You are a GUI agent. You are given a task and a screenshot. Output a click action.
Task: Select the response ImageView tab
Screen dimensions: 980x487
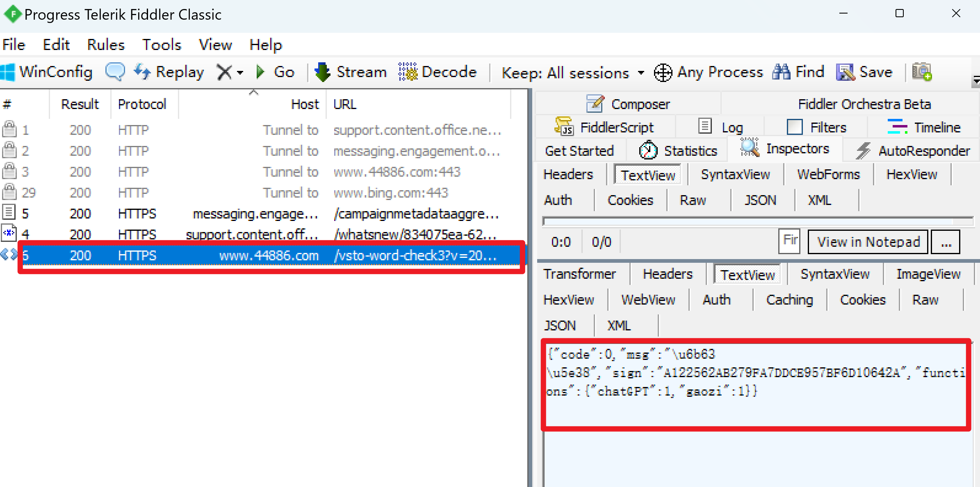point(928,274)
